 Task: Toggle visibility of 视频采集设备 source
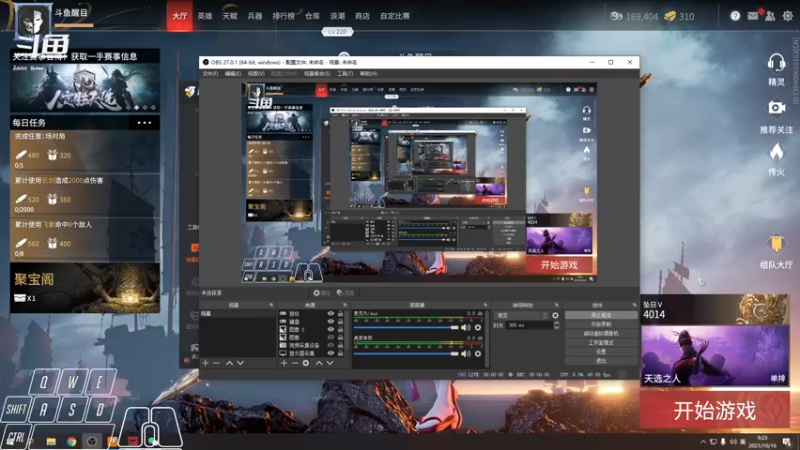click(x=331, y=345)
